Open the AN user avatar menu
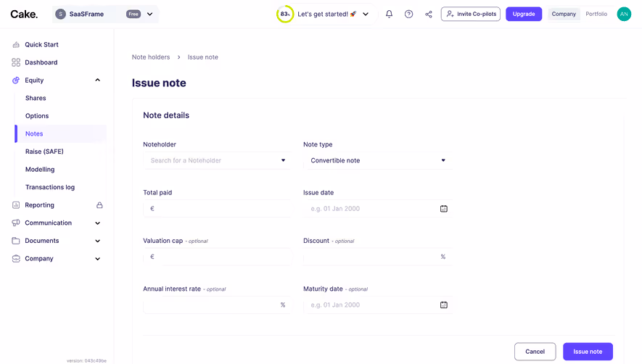This screenshot has height=364, width=642. point(624,14)
